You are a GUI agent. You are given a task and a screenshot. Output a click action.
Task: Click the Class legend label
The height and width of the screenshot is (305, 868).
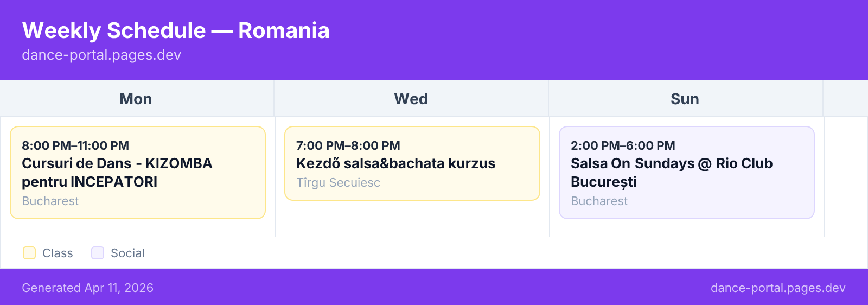(x=58, y=253)
